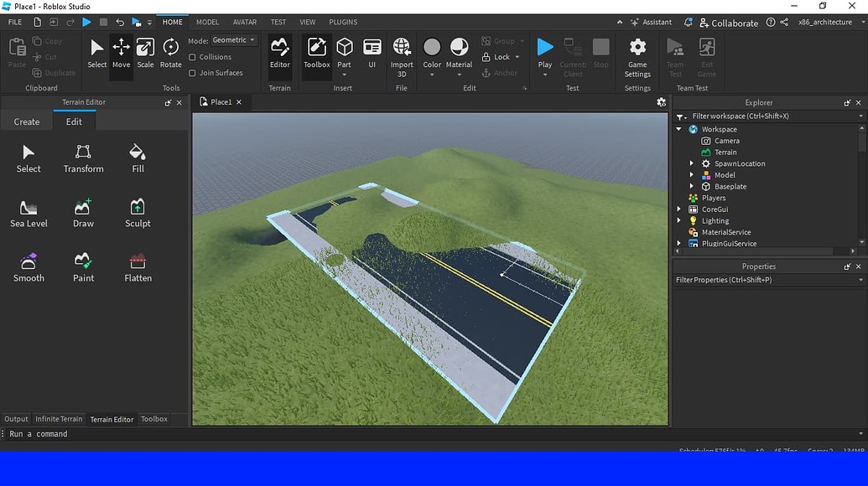The image size is (868, 486).
Task: Select the terrain Paint tool
Action: (83, 268)
